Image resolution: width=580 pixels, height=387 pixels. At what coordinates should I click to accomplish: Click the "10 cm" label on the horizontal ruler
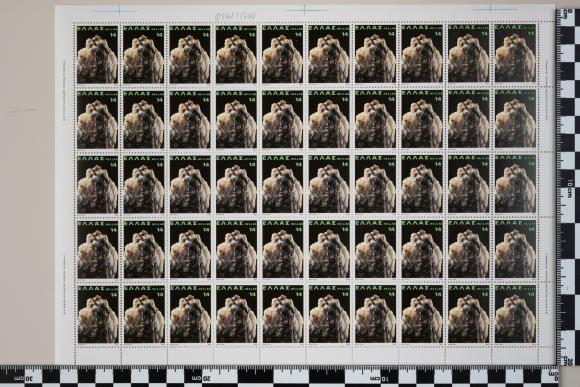coord(380,378)
